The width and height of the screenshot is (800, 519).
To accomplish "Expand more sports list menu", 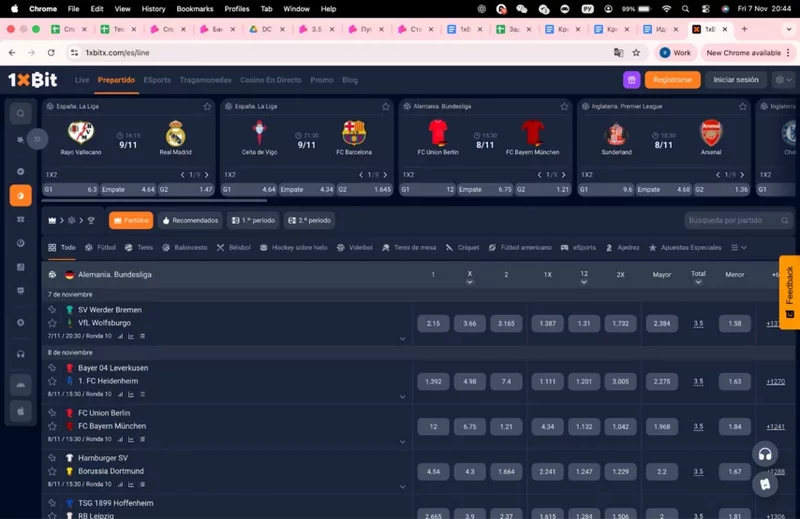I will (737, 247).
